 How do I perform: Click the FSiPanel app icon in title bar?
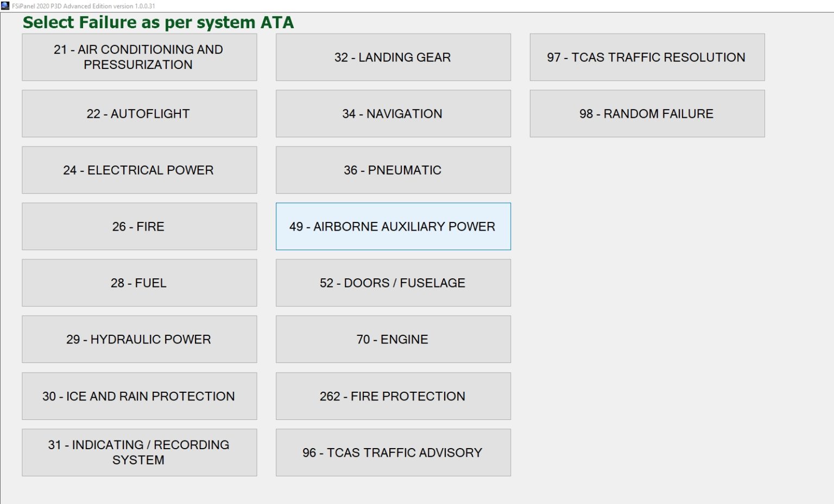point(5,6)
